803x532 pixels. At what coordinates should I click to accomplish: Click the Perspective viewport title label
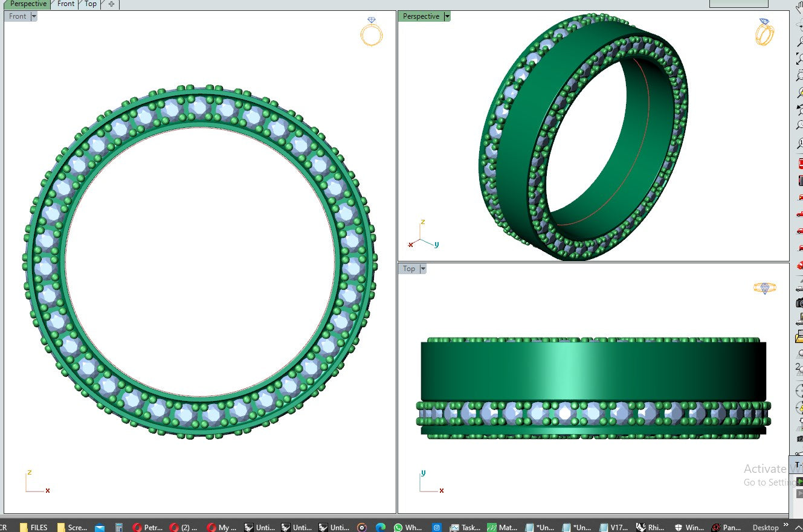point(421,16)
